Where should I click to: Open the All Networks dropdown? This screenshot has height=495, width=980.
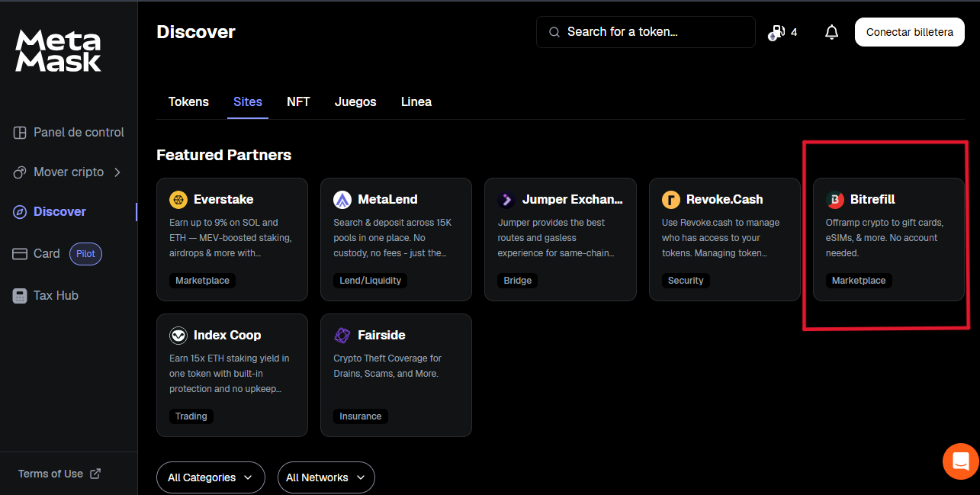point(326,477)
